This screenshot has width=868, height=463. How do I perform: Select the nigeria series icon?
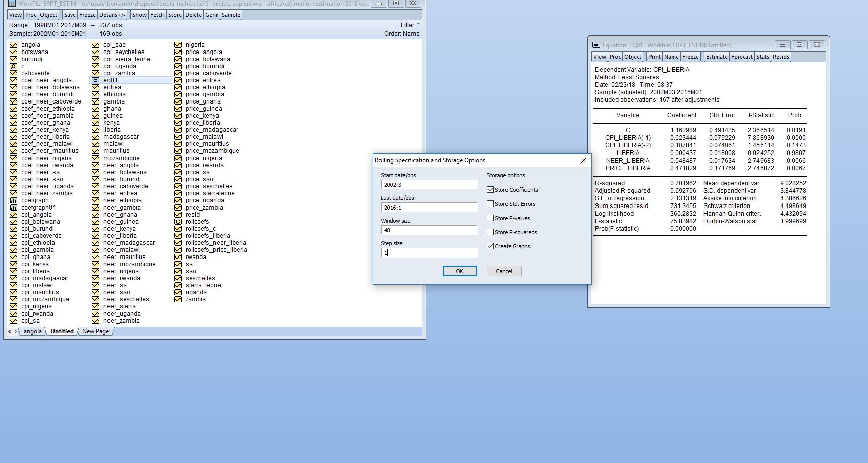[x=178, y=45]
